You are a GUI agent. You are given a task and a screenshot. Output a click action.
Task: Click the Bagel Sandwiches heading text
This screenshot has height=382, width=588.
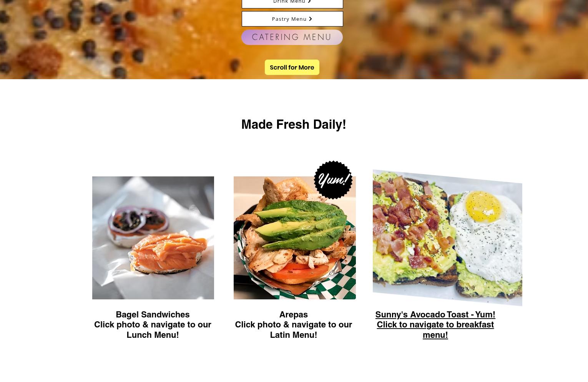(x=153, y=314)
